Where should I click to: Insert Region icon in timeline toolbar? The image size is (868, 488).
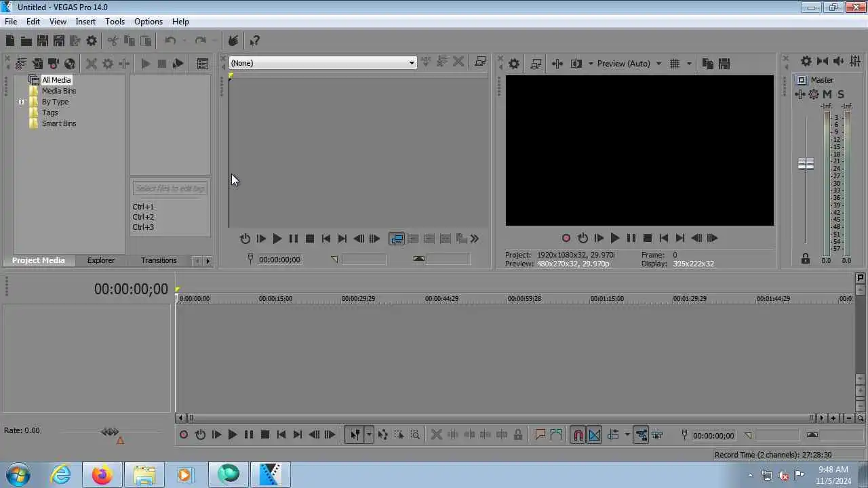tap(556, 435)
